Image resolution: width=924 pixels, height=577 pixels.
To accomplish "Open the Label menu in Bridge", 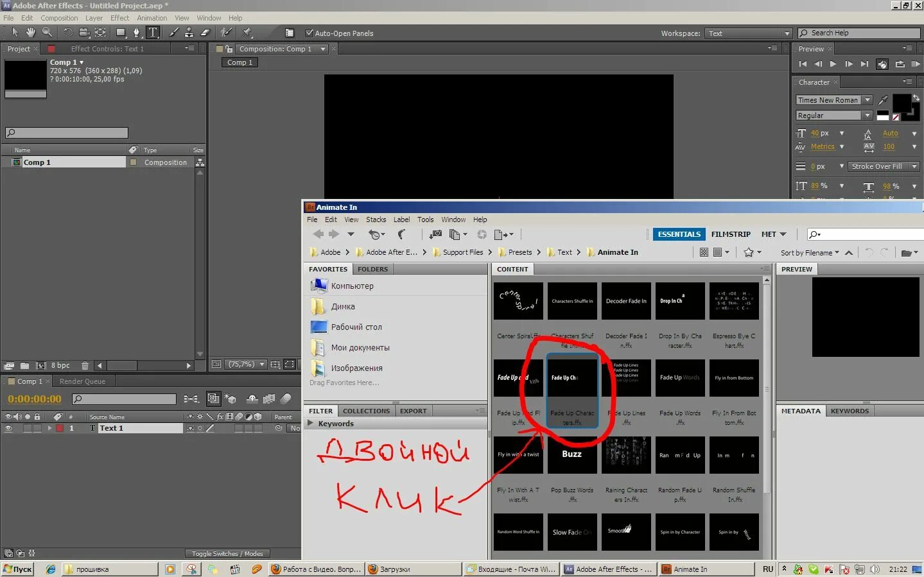I will [401, 220].
